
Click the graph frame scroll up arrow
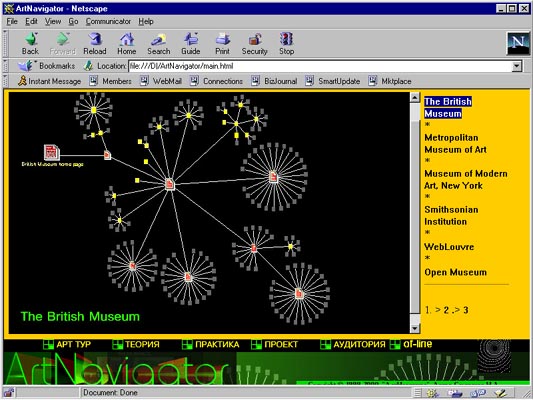pos(415,98)
